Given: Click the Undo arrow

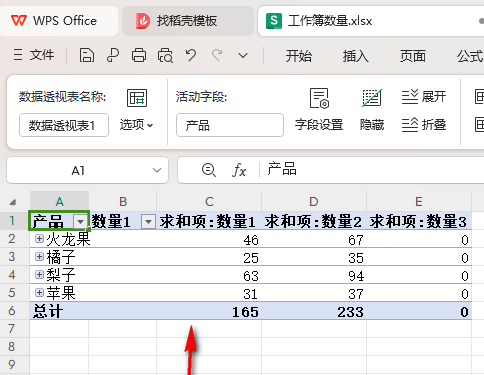Looking at the screenshot, I should pos(191,55).
